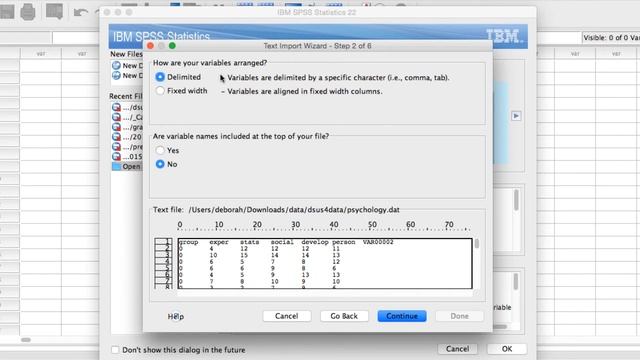
Task: Click the red close button of the wizard
Action: pos(150,46)
